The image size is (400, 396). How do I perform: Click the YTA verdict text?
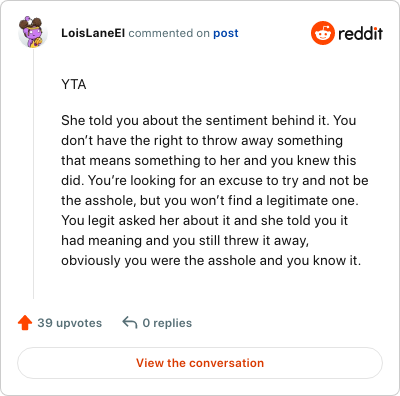click(74, 84)
